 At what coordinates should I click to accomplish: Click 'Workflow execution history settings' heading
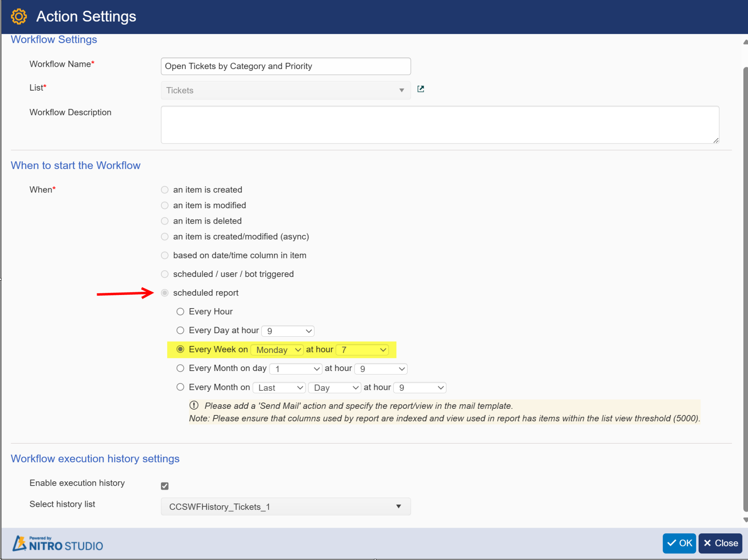(95, 459)
